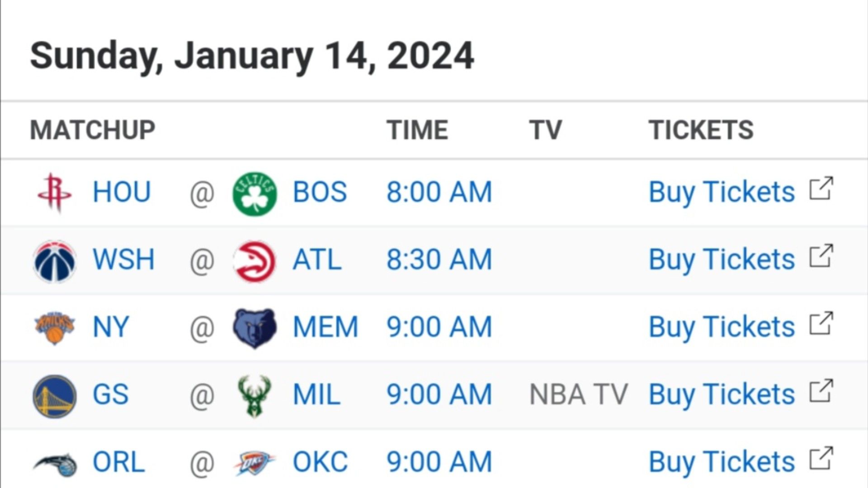This screenshot has width=868, height=488.
Task: Click the Atlanta Hawks logo
Action: [255, 261]
